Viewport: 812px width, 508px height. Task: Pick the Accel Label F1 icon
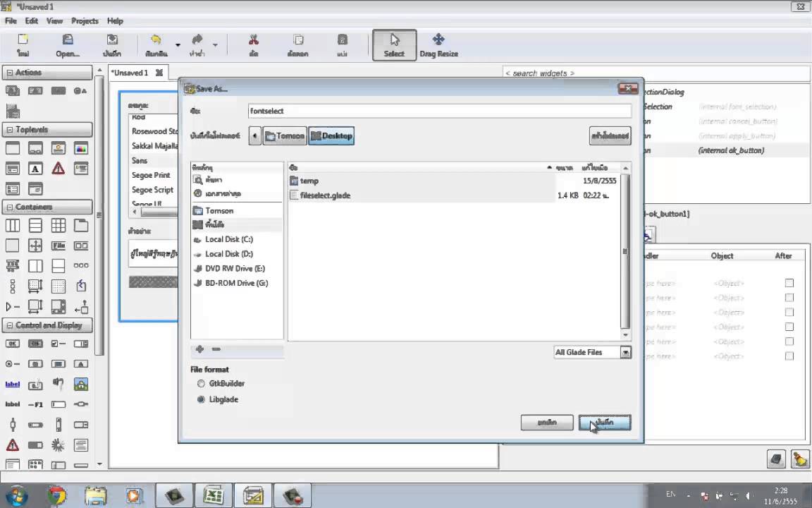pyautogui.click(x=35, y=404)
